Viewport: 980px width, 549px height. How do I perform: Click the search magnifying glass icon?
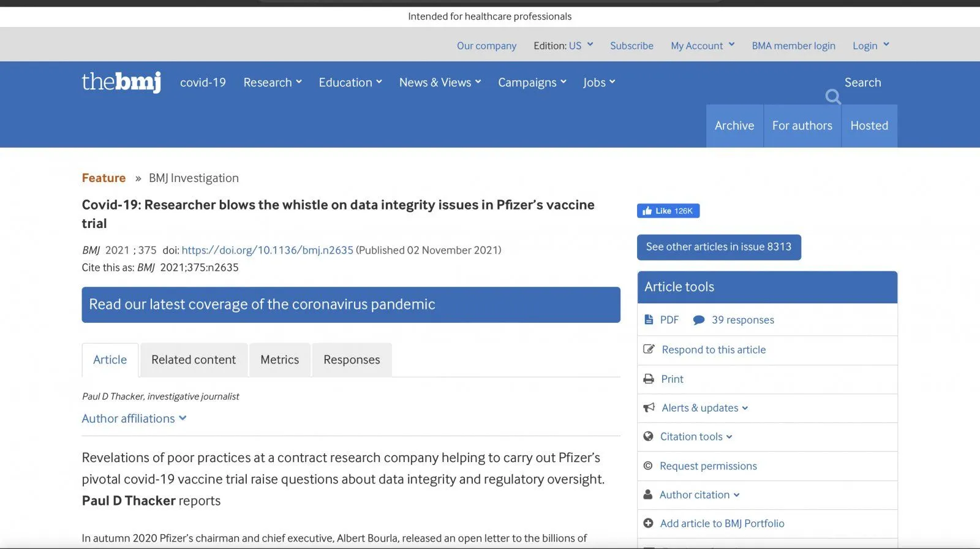click(x=832, y=97)
